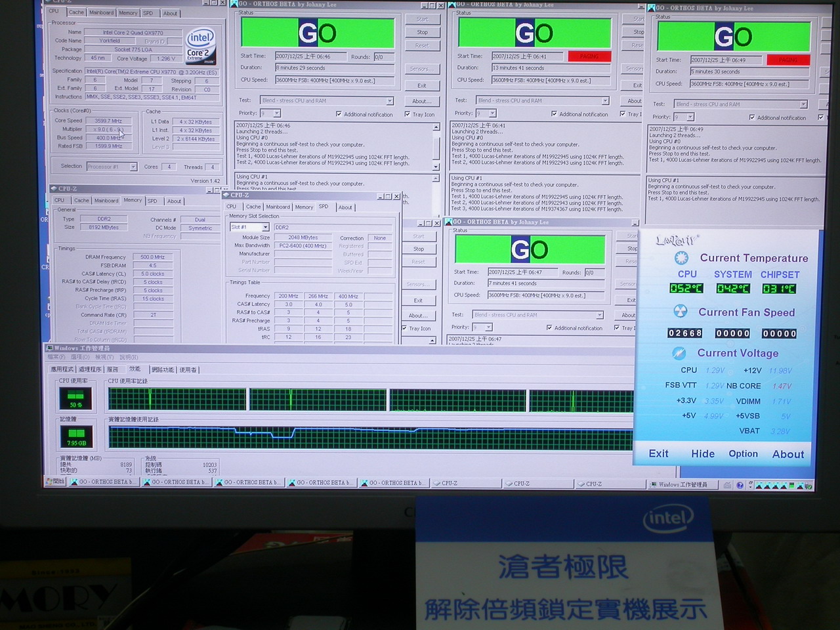Click the snowflake icon beside Current Temperature
The image size is (840, 630).
(x=682, y=258)
